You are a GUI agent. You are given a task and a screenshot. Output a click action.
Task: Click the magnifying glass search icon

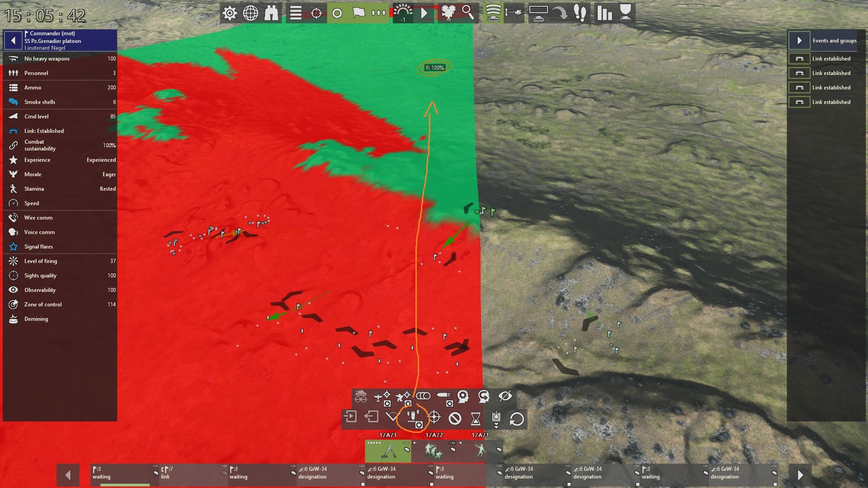(x=468, y=13)
